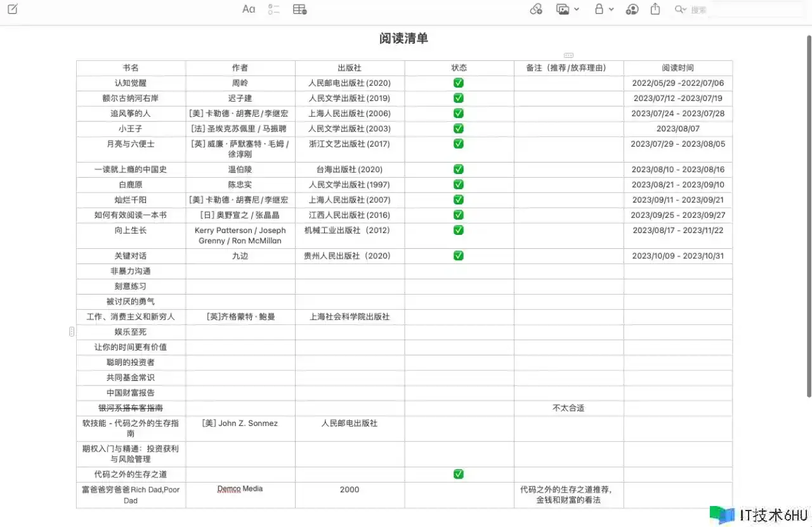The image size is (812, 527).
Task: Click the row handle beside 娱乐至死
Action: pyautogui.click(x=72, y=331)
